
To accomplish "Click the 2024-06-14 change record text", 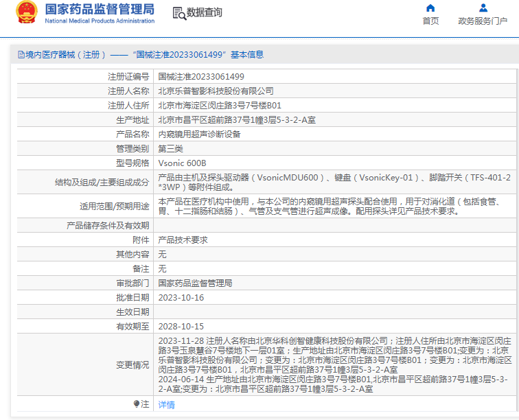I will point(333,384).
